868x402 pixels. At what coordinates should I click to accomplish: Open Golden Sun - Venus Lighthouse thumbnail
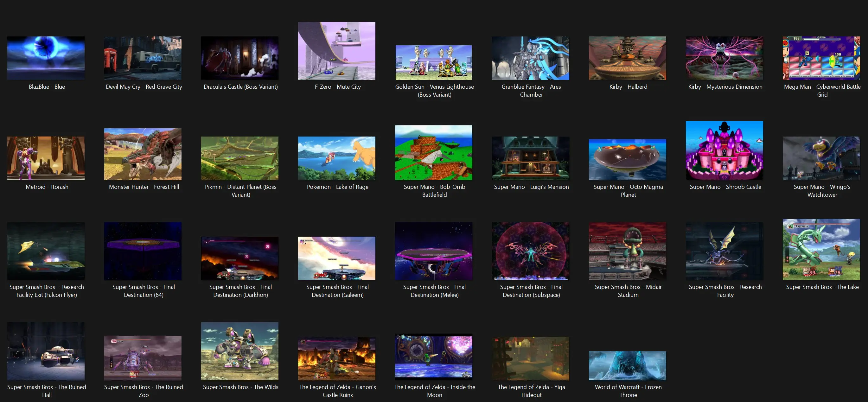[x=434, y=62]
